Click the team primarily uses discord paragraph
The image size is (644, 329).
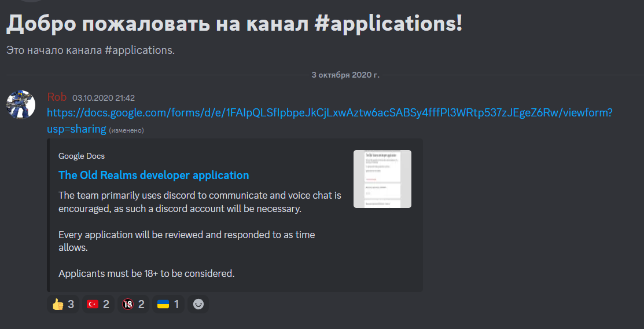pyautogui.click(x=200, y=202)
